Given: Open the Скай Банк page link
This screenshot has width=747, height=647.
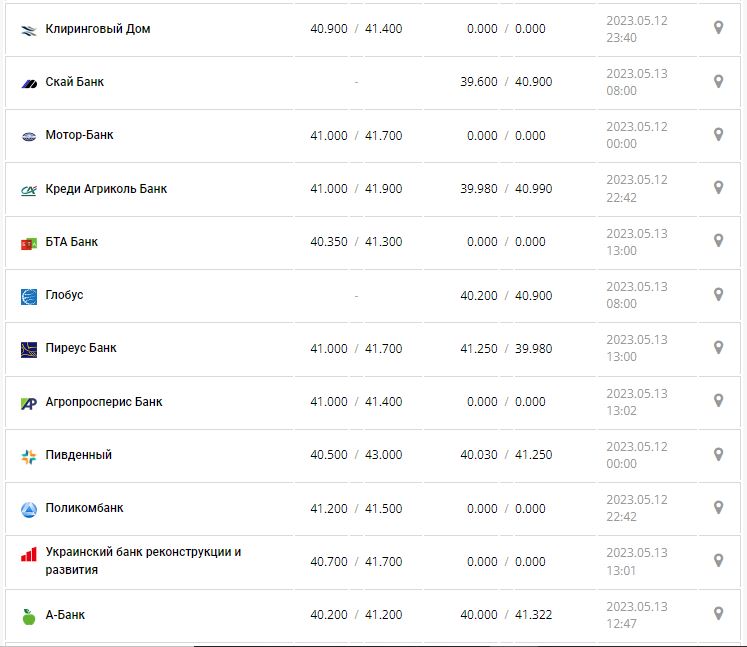Looking at the screenshot, I should point(75,82).
